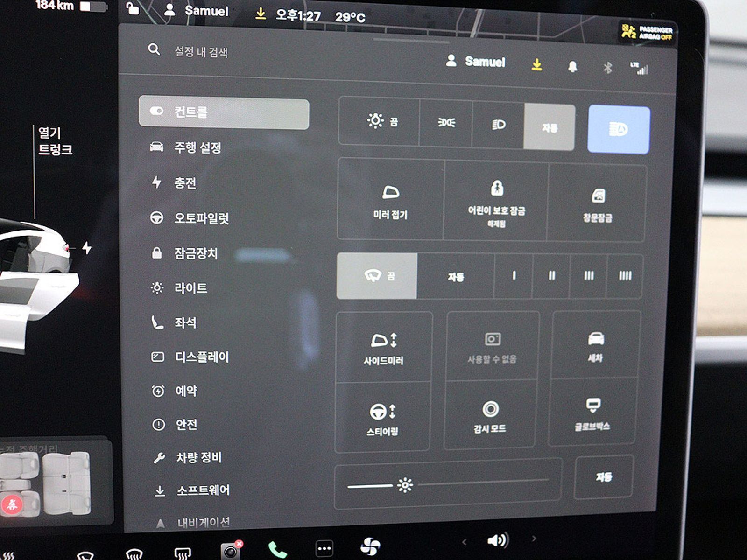
Task: Open notifications bell icon
Action: point(572,66)
